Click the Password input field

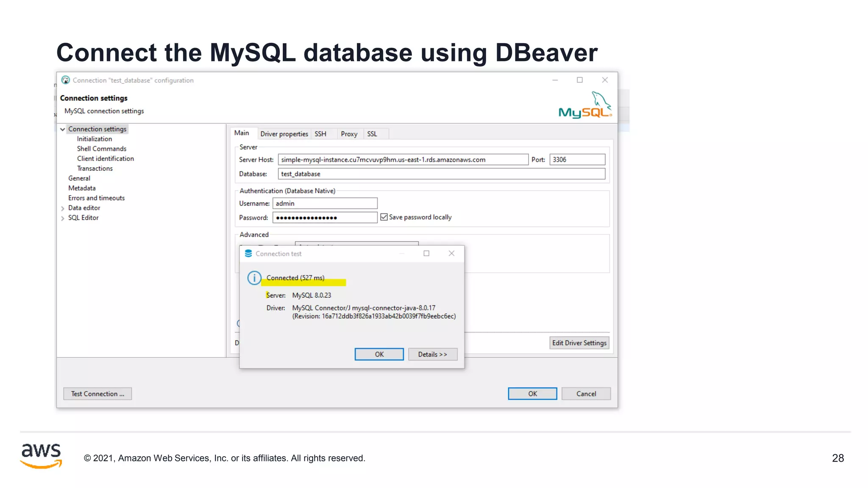325,217
